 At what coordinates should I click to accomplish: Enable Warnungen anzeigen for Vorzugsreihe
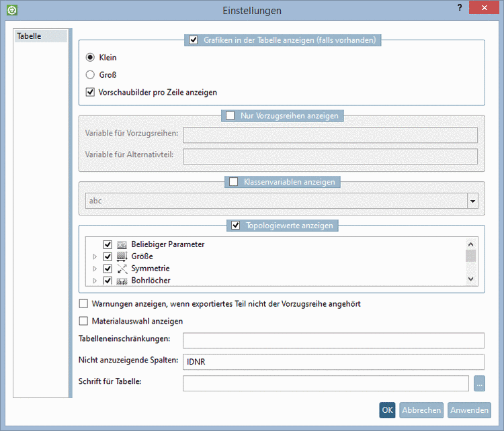click(83, 304)
